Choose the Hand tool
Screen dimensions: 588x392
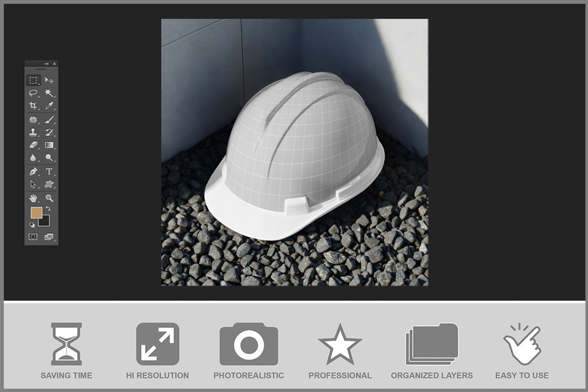[x=33, y=197]
